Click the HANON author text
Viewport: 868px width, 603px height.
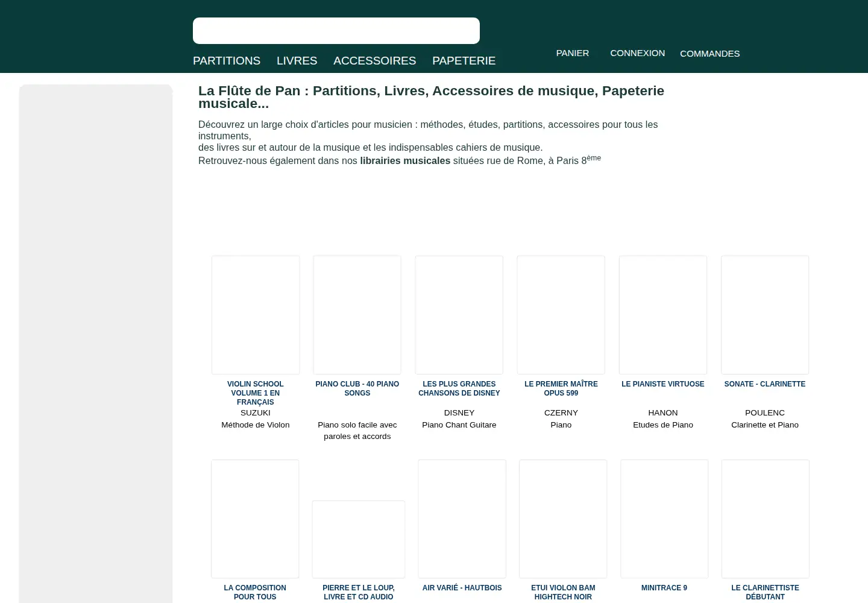pos(662,413)
